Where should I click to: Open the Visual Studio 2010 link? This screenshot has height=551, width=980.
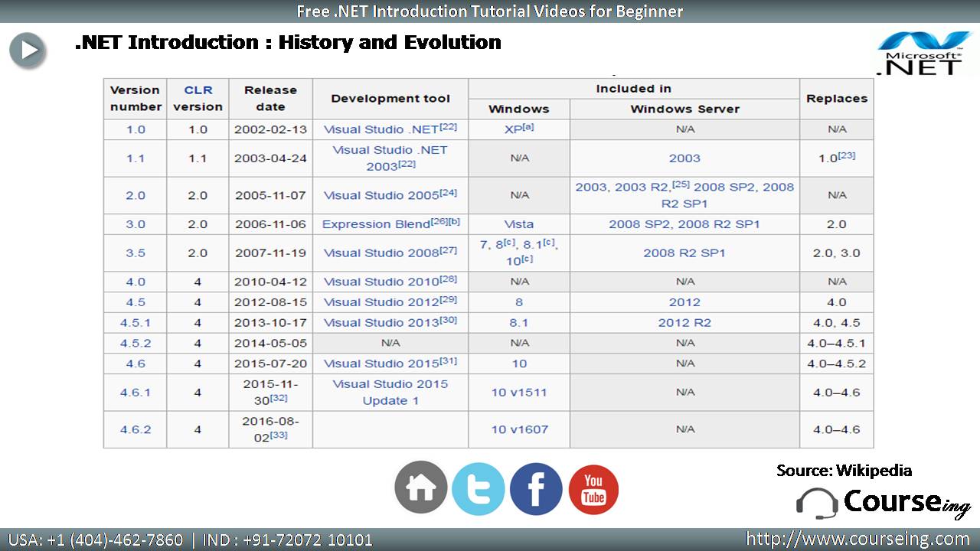381,282
